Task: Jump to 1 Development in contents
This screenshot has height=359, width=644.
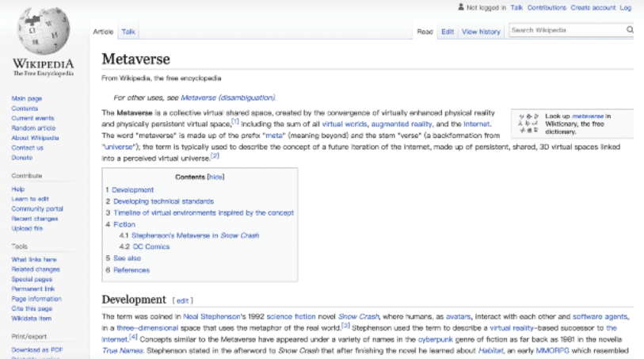Action: click(x=132, y=189)
